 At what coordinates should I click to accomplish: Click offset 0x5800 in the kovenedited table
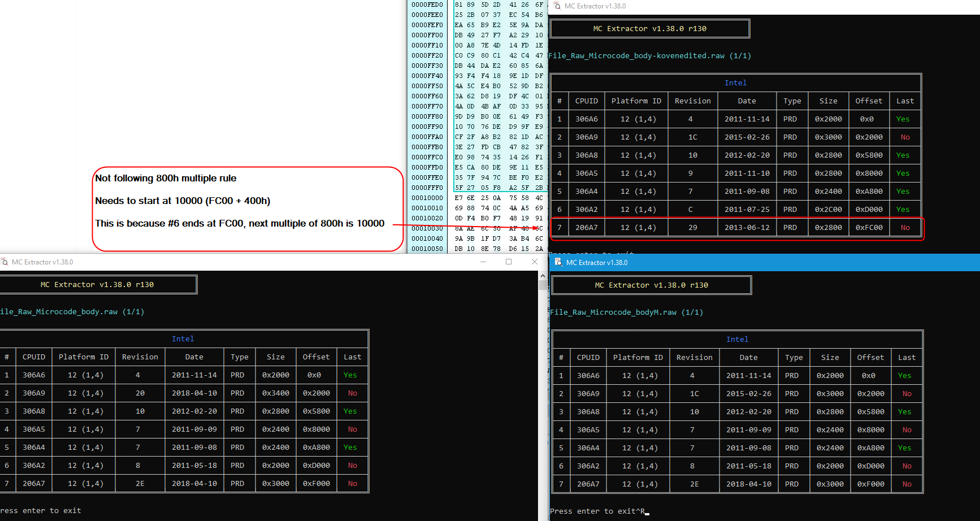tap(869, 155)
